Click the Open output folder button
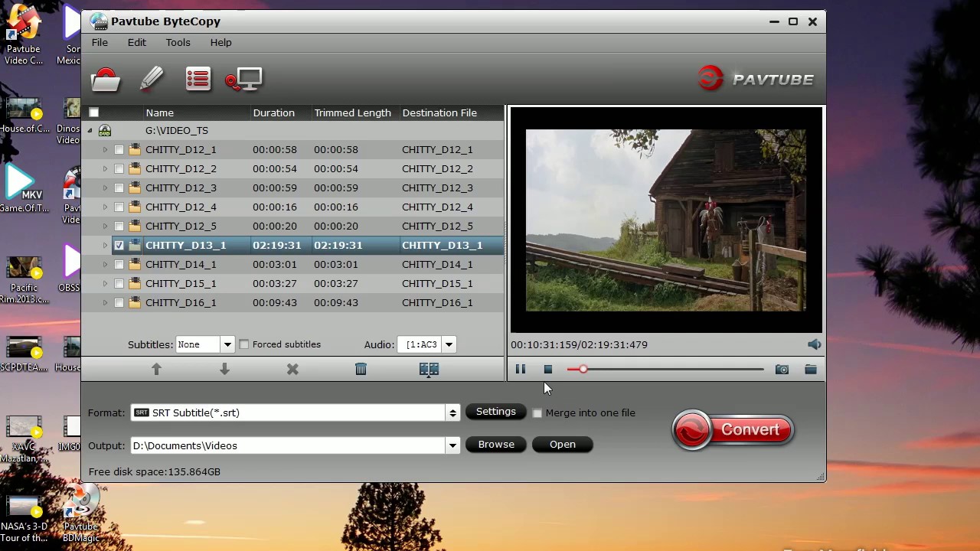Screen dimensions: 980x551 [562, 445]
